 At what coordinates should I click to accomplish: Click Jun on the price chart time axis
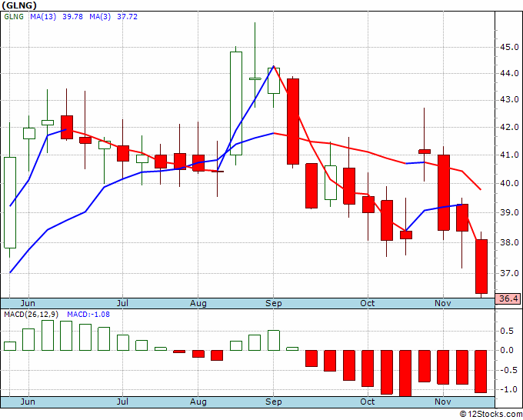[28, 303]
